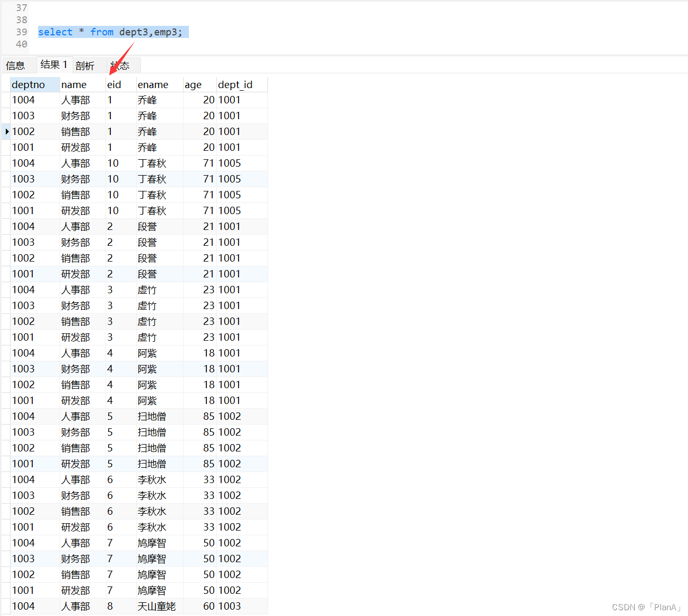Image resolution: width=688 pixels, height=616 pixels.
Task: Select 财务部 cell in the 段誉 row
Action: pos(82,242)
